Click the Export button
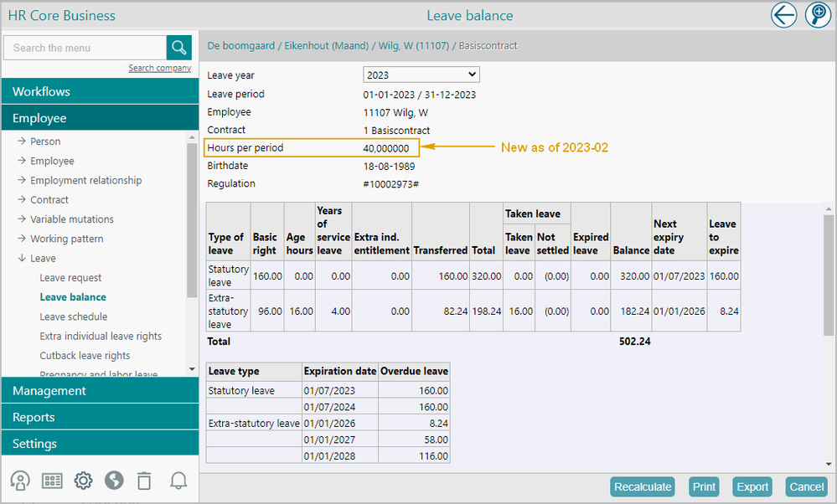 click(752, 486)
